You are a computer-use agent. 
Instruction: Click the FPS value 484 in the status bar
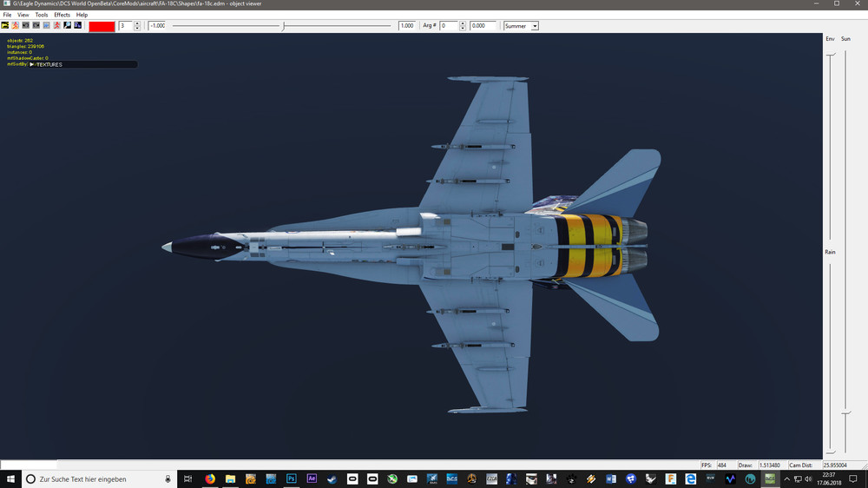[722, 465]
